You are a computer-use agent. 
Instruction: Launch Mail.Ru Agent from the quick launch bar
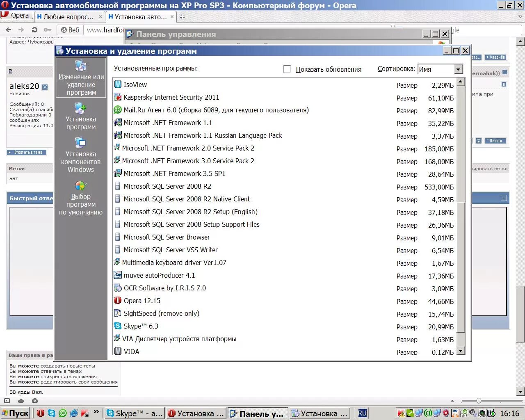(x=62, y=413)
